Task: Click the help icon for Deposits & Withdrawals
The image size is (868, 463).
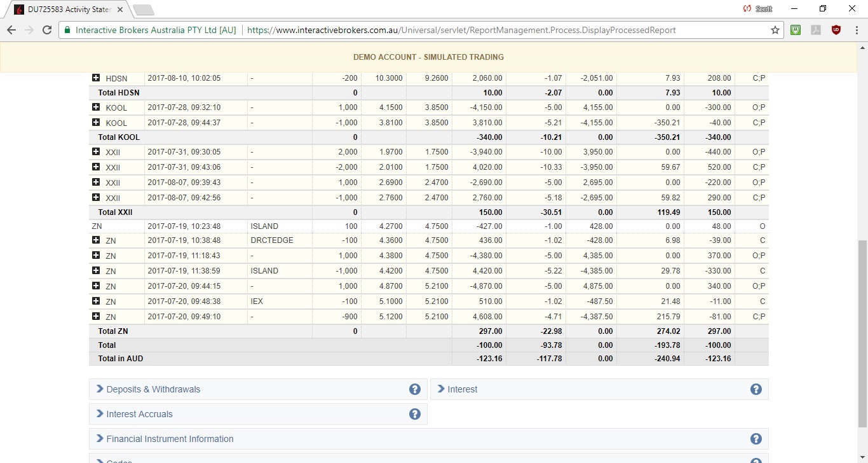Action: (x=415, y=389)
